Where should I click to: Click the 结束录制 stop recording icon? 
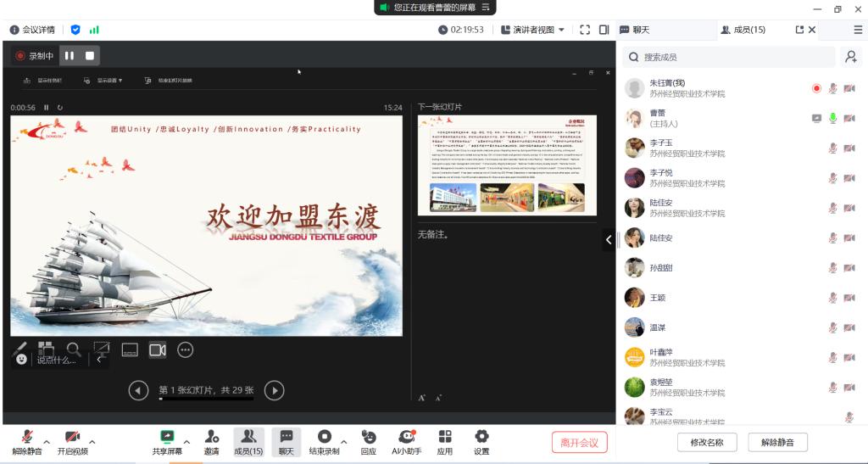tap(325, 436)
